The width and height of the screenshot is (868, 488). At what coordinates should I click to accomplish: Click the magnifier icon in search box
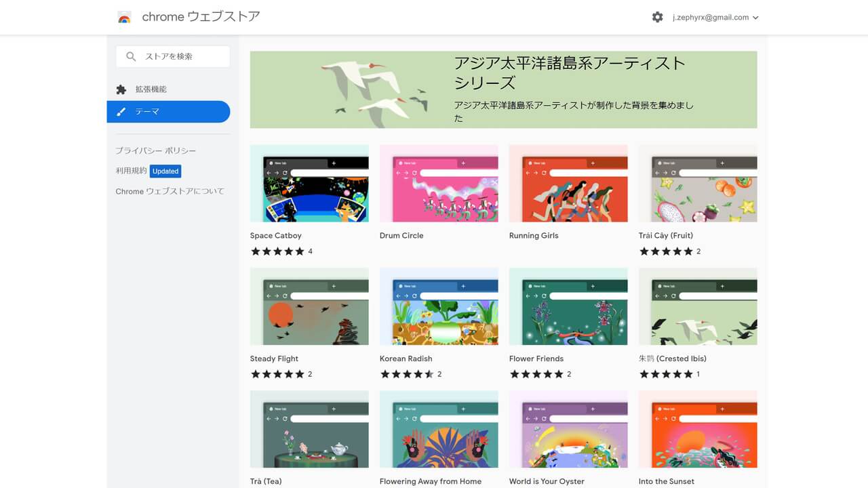coord(132,57)
